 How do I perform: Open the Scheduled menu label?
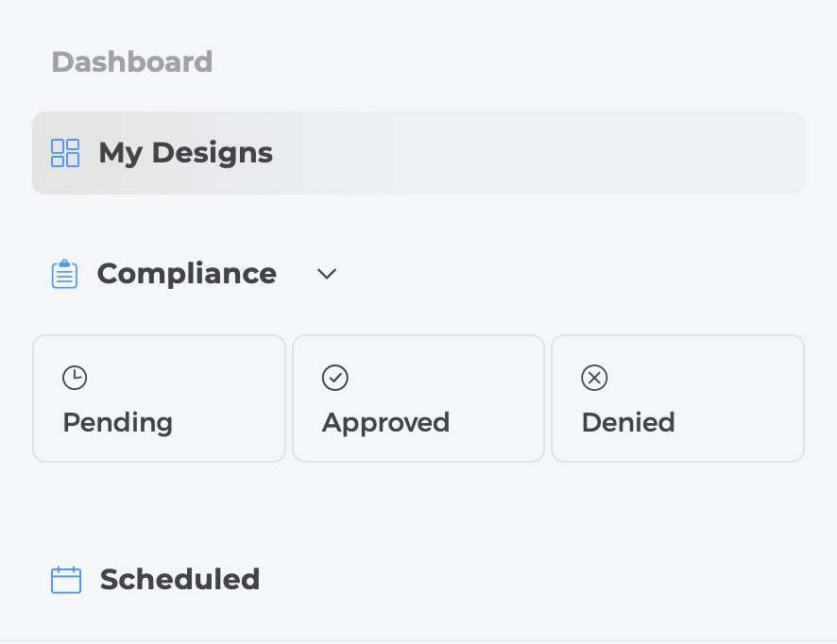pyautogui.click(x=179, y=580)
